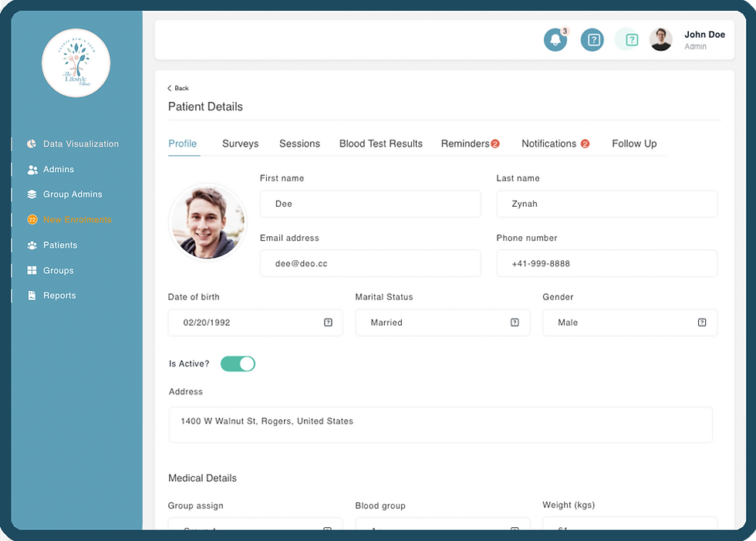Open Reports in sidebar
This screenshot has height=541, width=756.
point(60,296)
